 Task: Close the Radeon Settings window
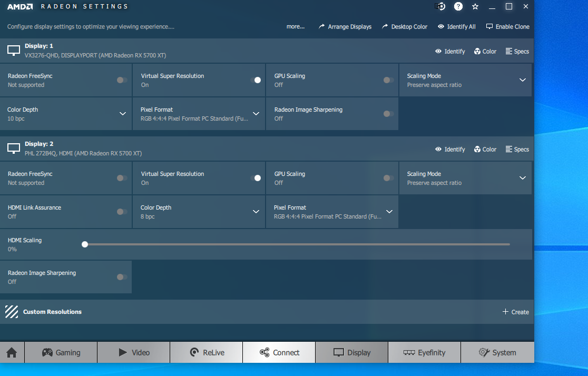526,6
